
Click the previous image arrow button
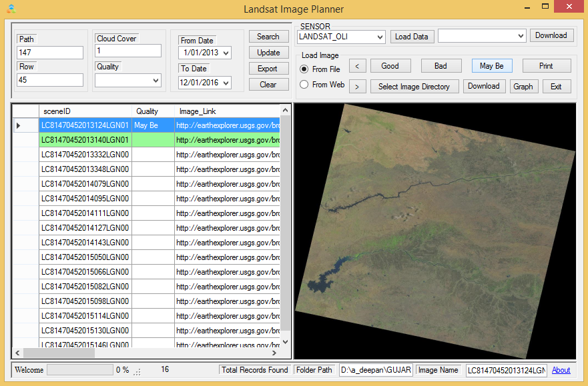[358, 66]
